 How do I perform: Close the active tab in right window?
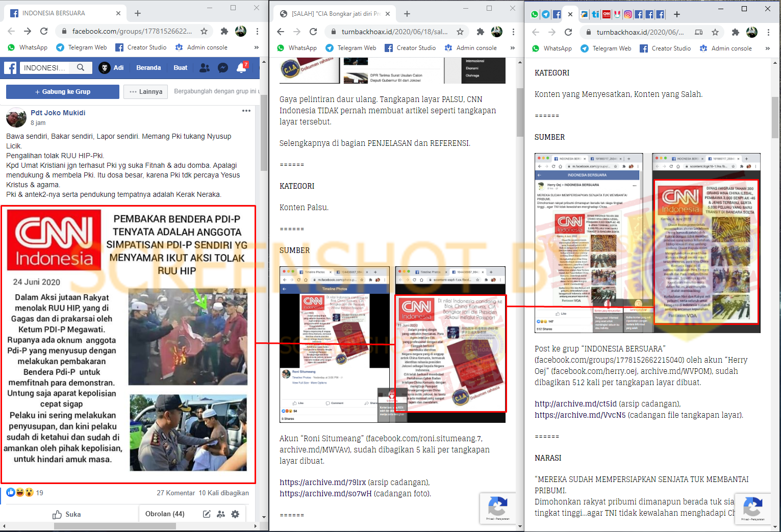point(570,14)
